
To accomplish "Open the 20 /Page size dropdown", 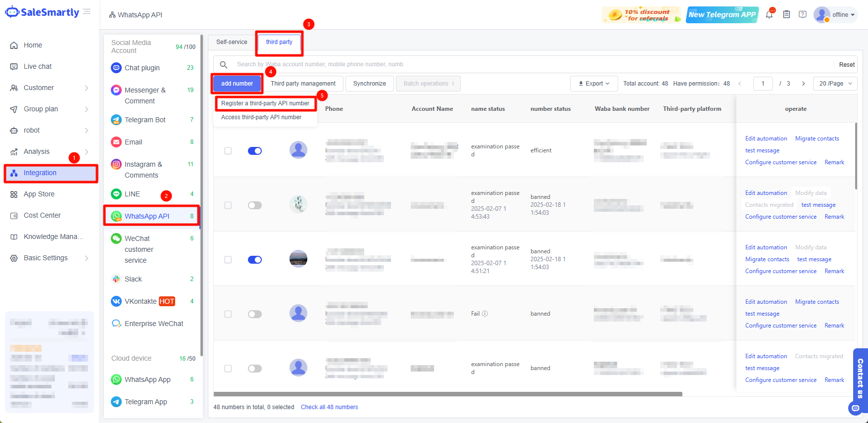I will pyautogui.click(x=835, y=84).
